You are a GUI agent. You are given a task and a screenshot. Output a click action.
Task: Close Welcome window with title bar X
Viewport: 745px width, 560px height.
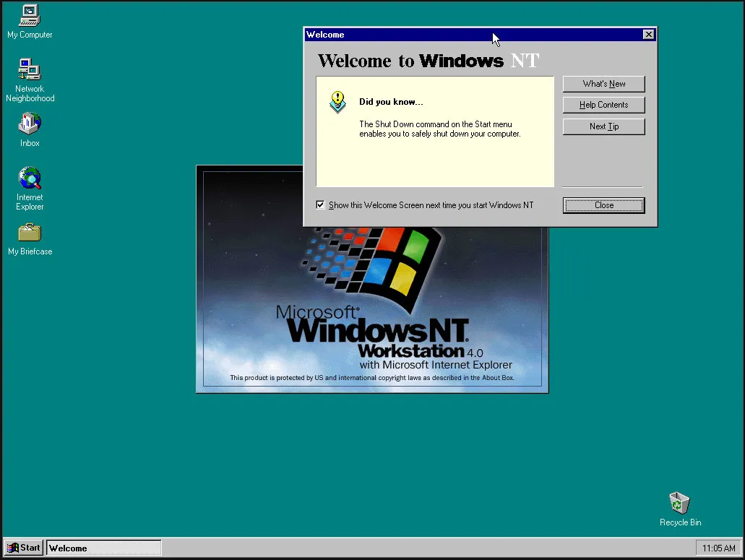[649, 34]
